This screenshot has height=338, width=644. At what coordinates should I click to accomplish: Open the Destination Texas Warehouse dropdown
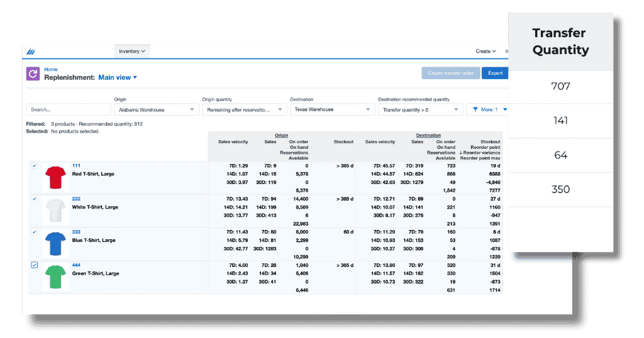click(332, 110)
